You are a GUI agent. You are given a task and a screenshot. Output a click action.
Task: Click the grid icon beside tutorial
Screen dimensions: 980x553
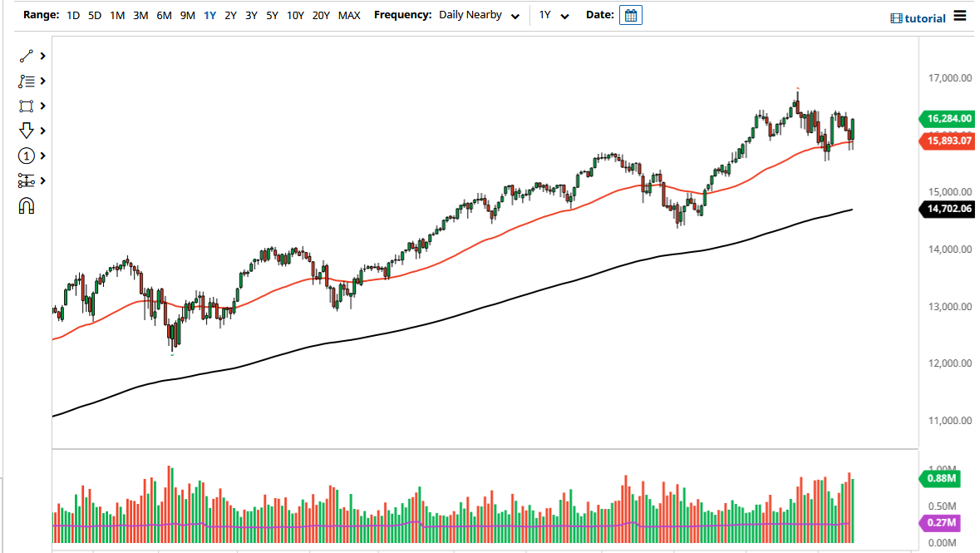pos(894,17)
